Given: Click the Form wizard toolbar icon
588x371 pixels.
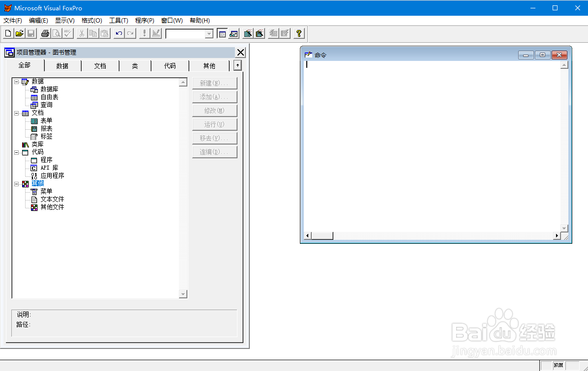Looking at the screenshot, I should pos(248,33).
